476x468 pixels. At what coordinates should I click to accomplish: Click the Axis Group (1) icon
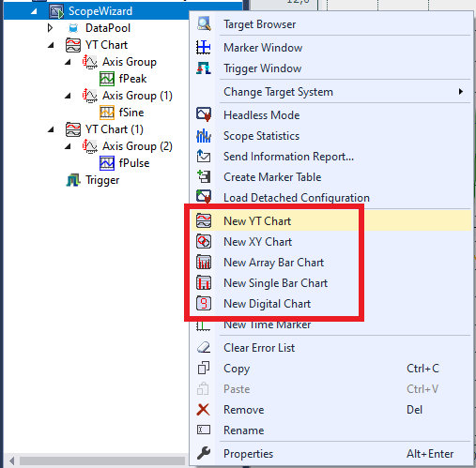(x=90, y=96)
